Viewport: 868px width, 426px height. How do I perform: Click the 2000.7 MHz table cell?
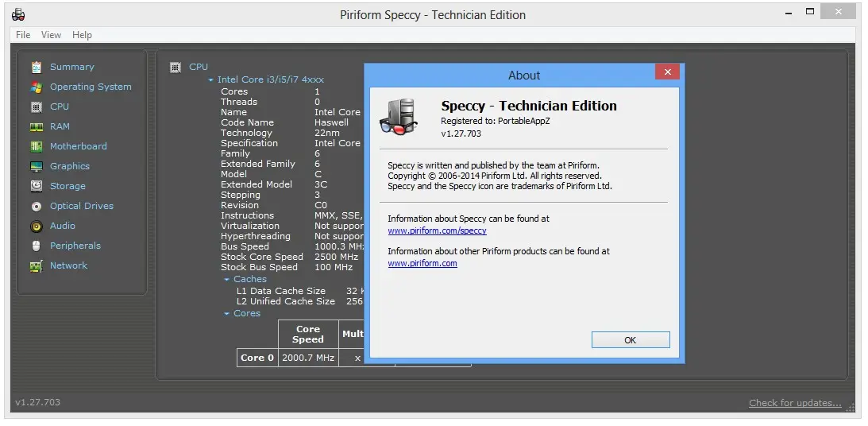pos(308,358)
